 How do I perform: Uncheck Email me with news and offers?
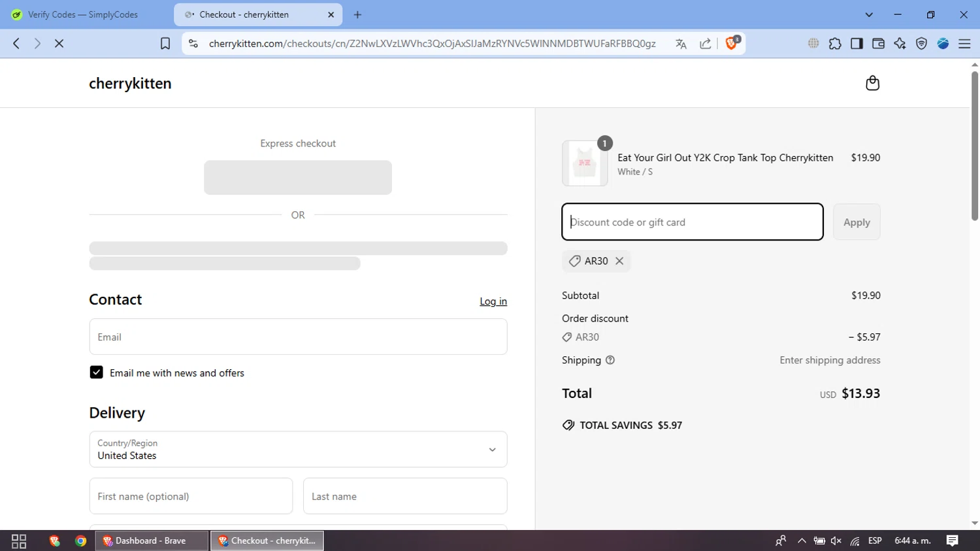click(x=96, y=373)
